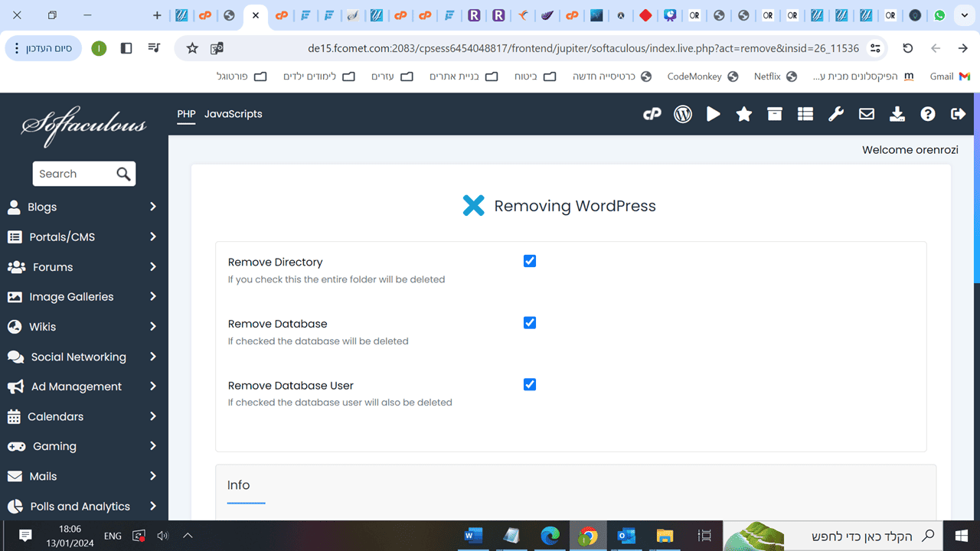Image resolution: width=980 pixels, height=551 pixels.
Task: Open the כרטיסייה חדשה bookmark
Action: (612, 77)
